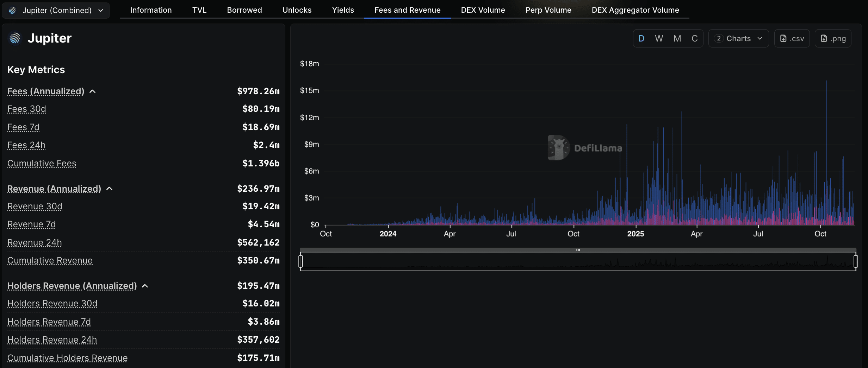Download chart data as .csv
This screenshot has height=368, width=868.
point(792,38)
